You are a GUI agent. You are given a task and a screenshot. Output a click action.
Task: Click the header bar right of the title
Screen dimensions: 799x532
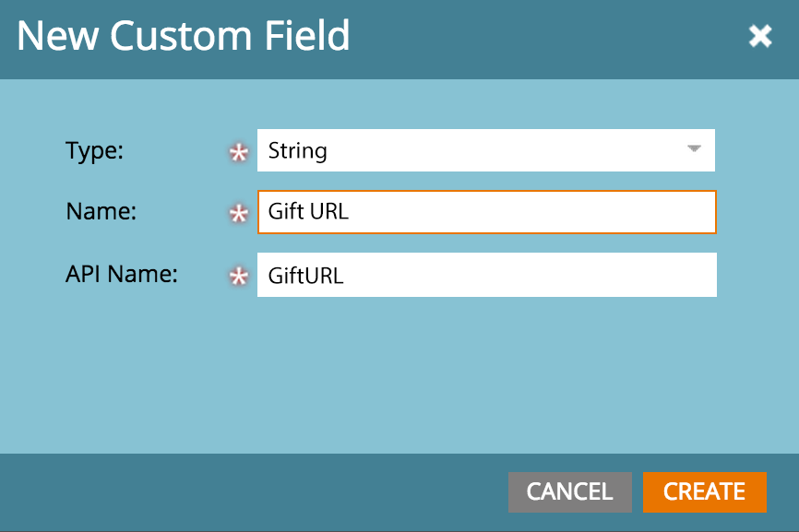(x=544, y=36)
